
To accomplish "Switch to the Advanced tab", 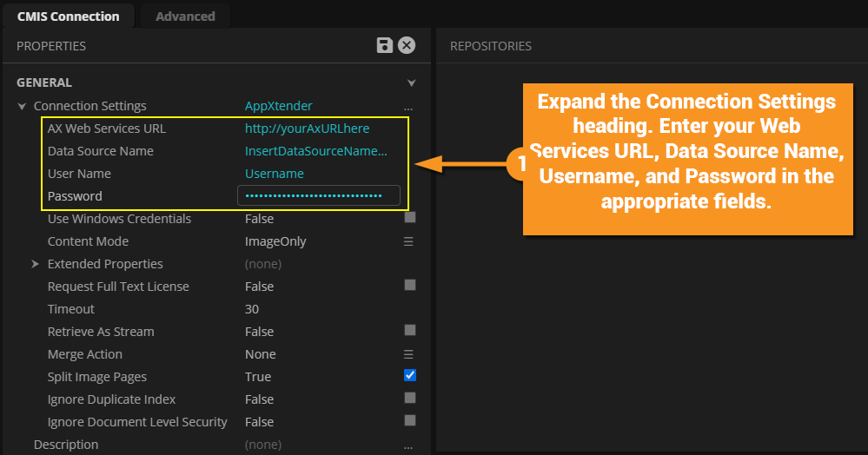I will coord(185,16).
